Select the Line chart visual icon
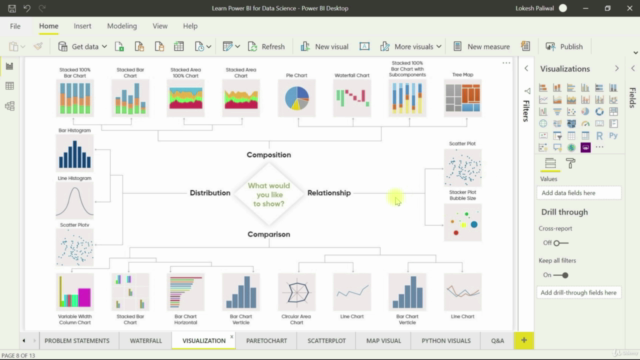The height and width of the screenshot is (360, 640). tap(543, 100)
